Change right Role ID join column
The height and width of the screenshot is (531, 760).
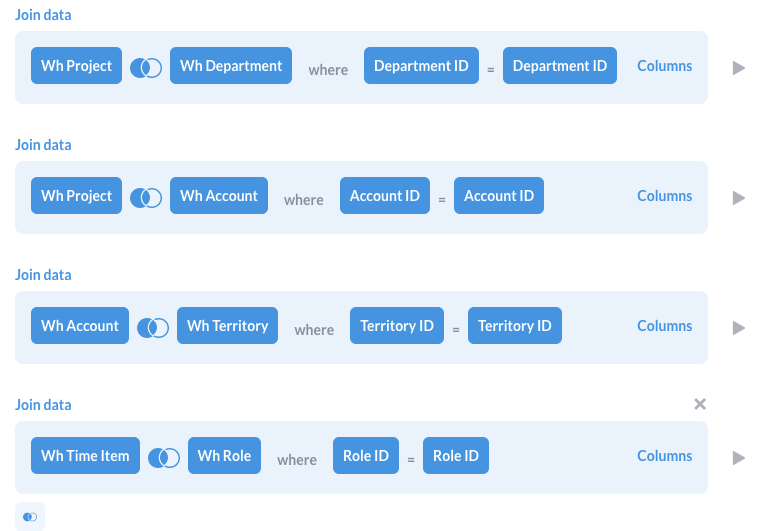pos(456,455)
